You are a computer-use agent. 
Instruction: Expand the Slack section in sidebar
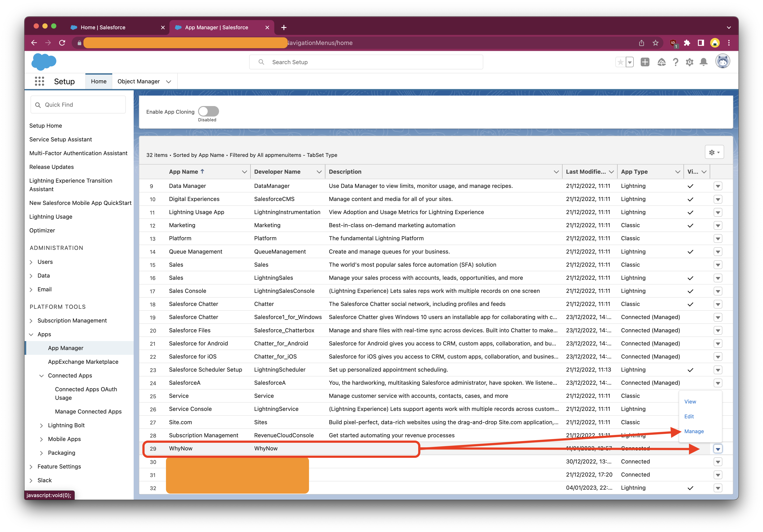pos(31,481)
